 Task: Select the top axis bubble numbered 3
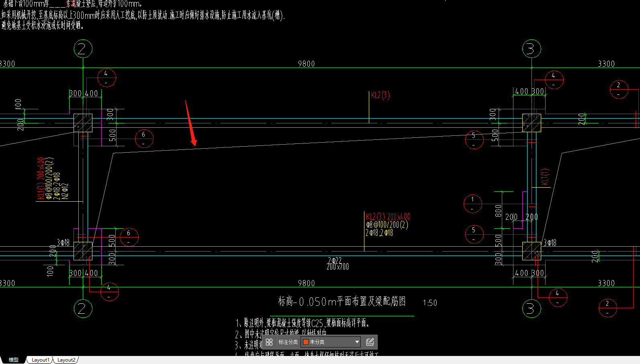click(532, 49)
